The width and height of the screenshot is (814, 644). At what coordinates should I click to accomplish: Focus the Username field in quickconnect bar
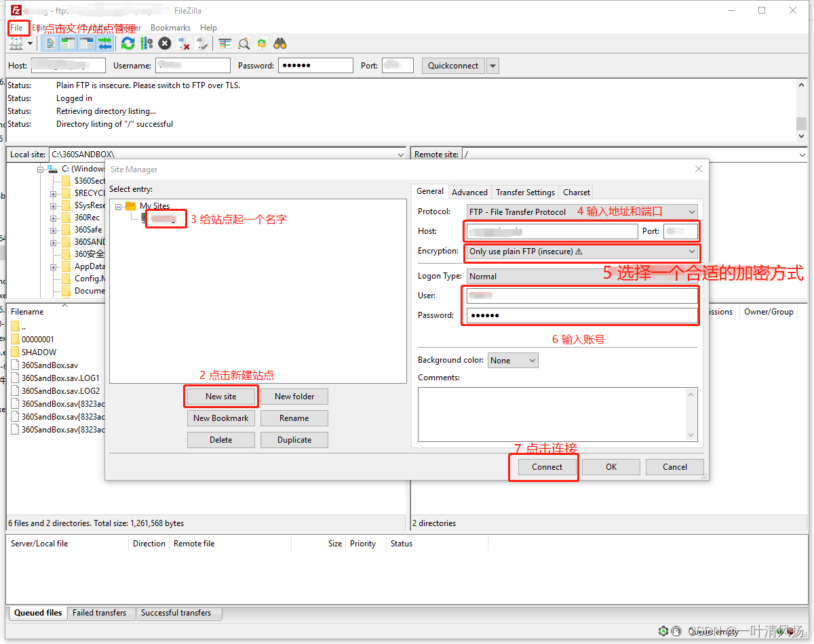[193, 66]
